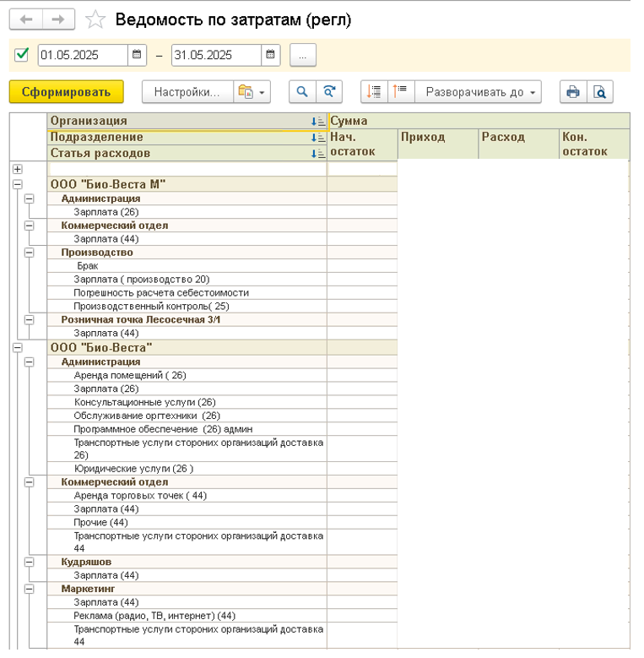Collapse the ООО "Био-Веста М" group

[17, 184]
